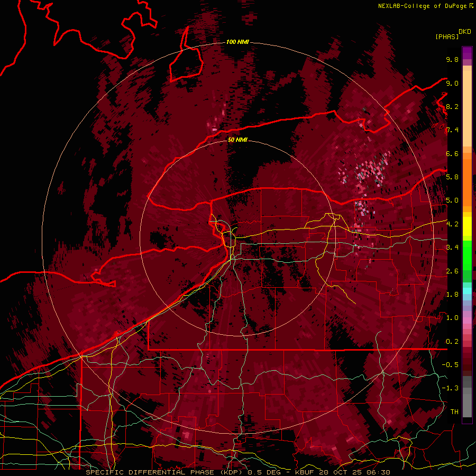Select the purple top segment of color scale
This screenshot has width=476, height=476.
pos(467,53)
